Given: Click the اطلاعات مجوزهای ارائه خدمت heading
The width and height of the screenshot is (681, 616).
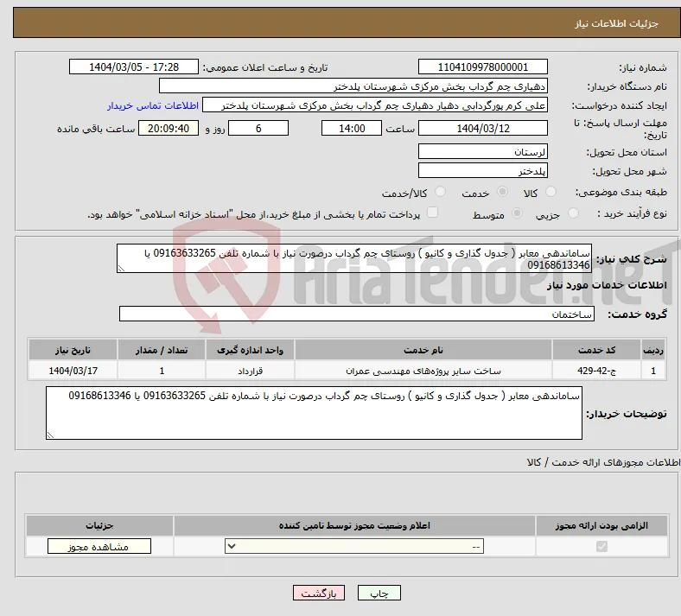Looking at the screenshot, I should (x=604, y=462).
